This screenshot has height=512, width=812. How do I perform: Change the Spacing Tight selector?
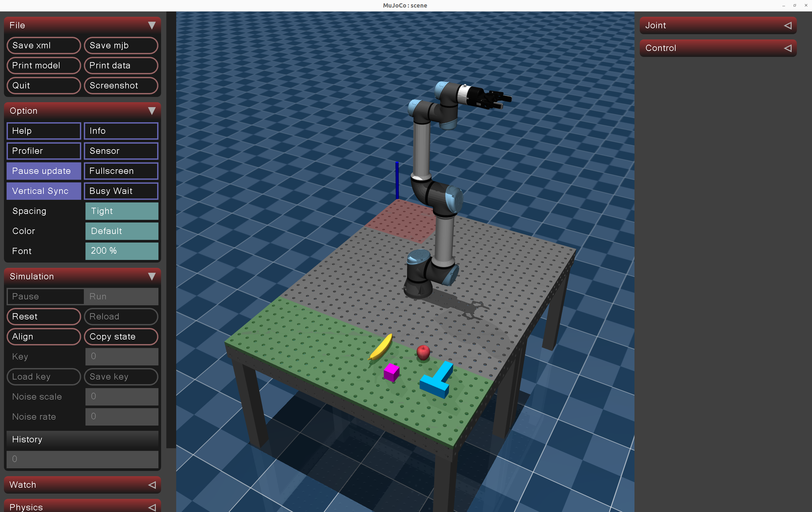[x=121, y=211]
